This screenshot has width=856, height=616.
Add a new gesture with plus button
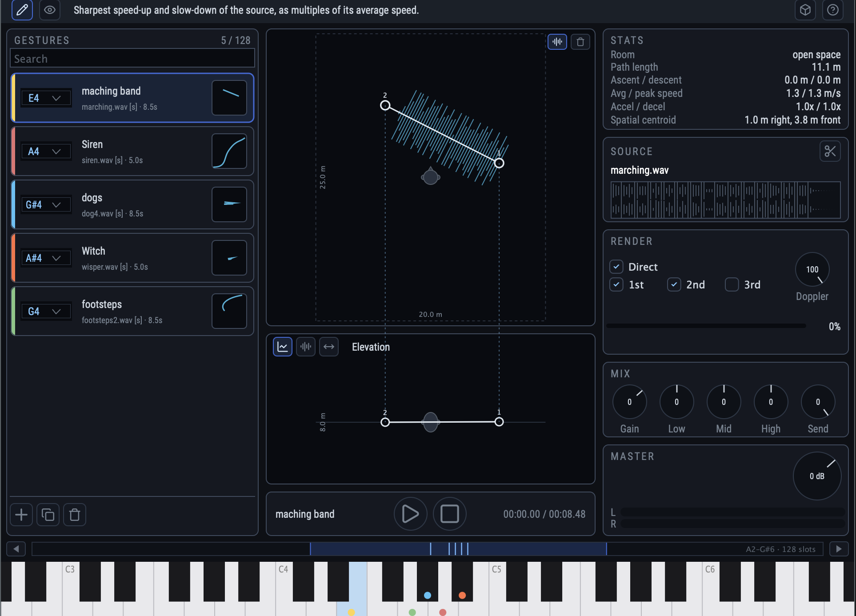click(x=21, y=515)
